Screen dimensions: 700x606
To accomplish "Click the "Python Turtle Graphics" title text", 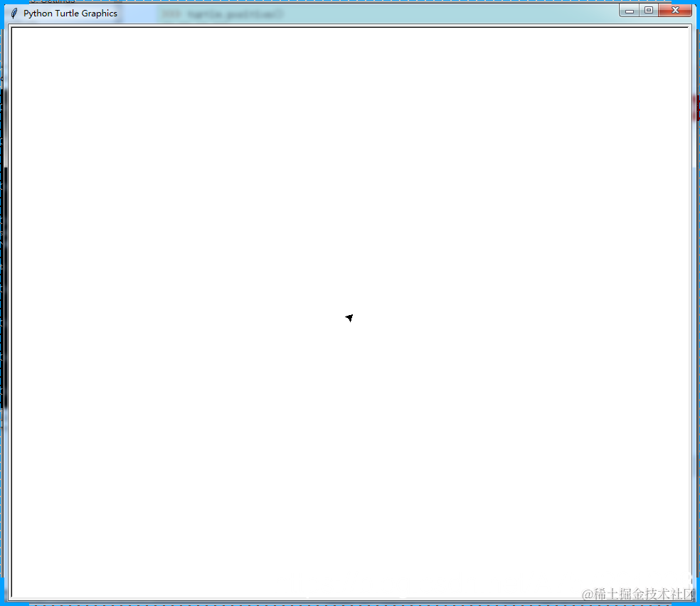I will coord(70,14).
